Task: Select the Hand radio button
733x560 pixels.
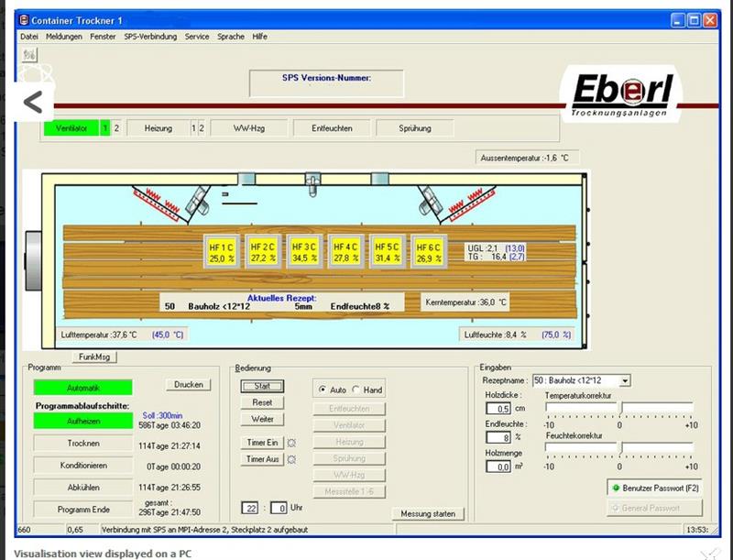Action: point(356,390)
